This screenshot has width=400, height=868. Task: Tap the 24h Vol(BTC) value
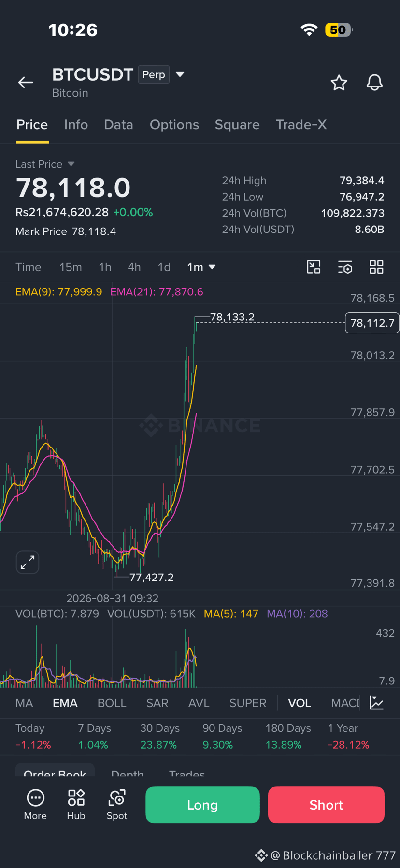[x=353, y=213]
